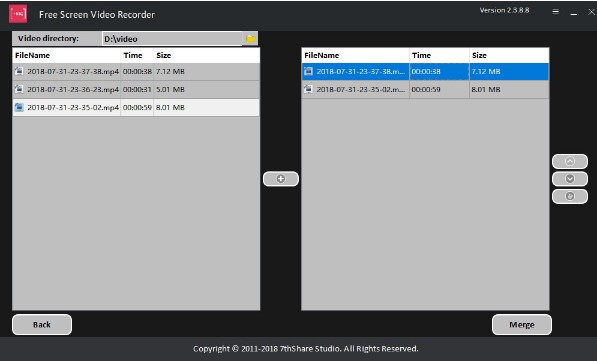Sort left list by Size header
The image size is (597, 361).
(206, 55)
